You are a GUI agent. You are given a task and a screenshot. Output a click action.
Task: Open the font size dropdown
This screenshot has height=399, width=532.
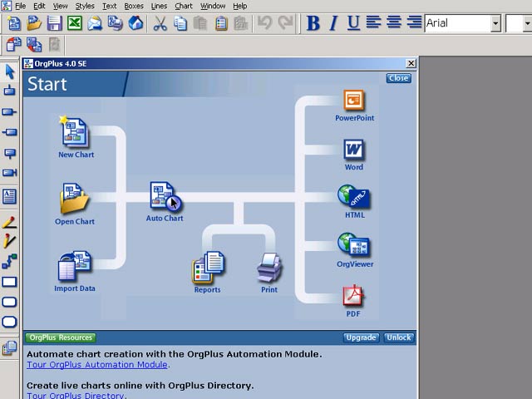tap(527, 23)
